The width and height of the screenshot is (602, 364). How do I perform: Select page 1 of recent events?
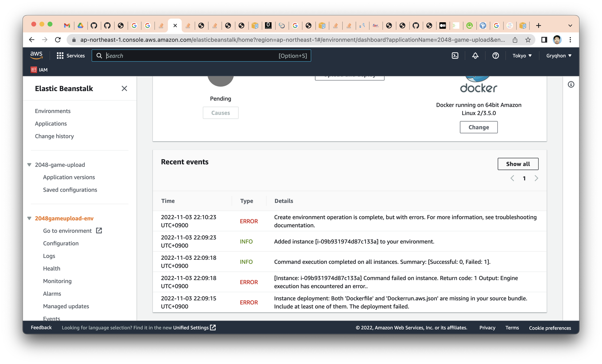click(524, 179)
